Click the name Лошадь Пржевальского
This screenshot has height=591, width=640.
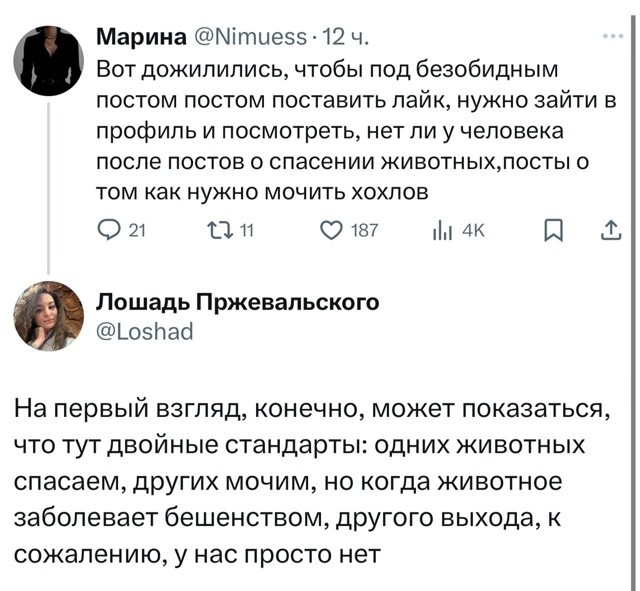(x=238, y=302)
